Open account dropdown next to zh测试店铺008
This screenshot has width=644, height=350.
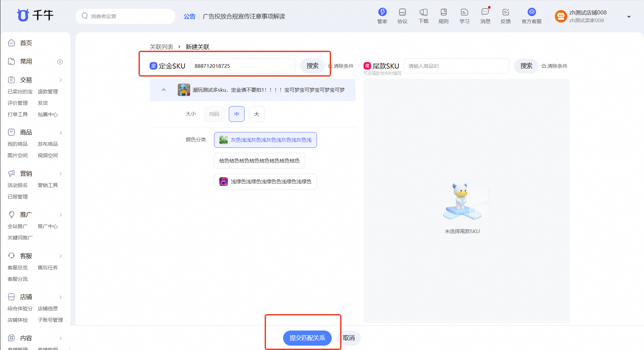(x=629, y=16)
